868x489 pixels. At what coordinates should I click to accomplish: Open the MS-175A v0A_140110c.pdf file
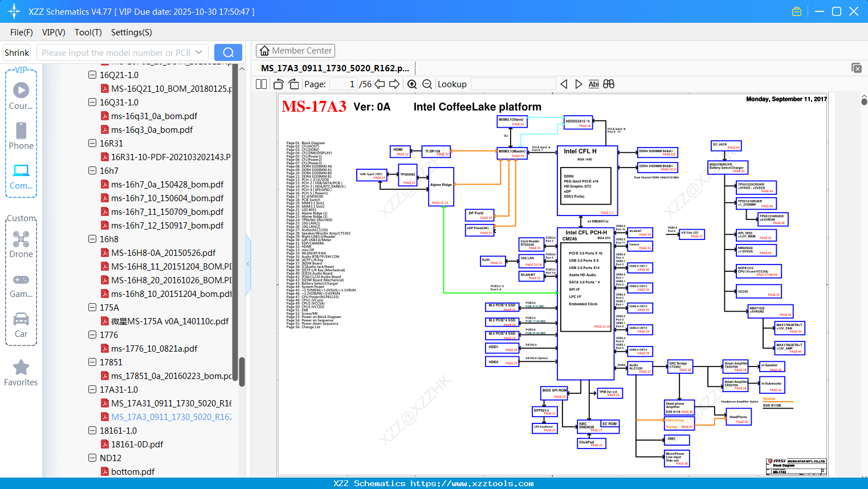coord(169,321)
